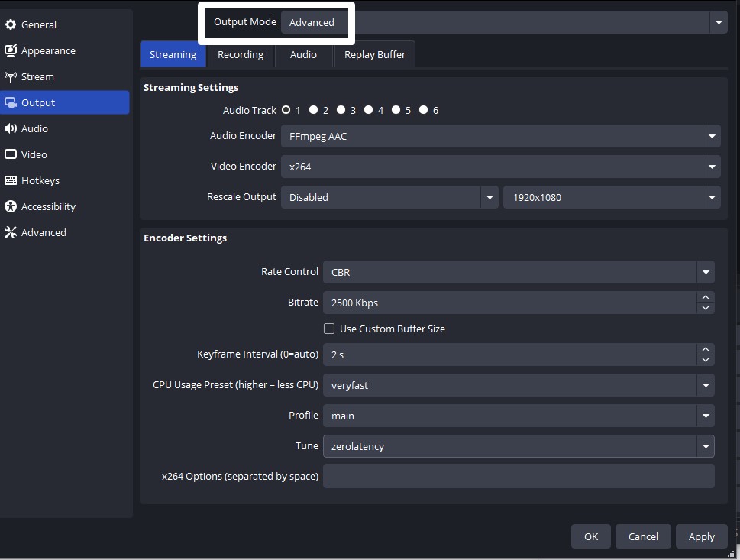The height and width of the screenshot is (560, 740).
Task: Select the Stream antenna icon
Action: tap(11, 76)
